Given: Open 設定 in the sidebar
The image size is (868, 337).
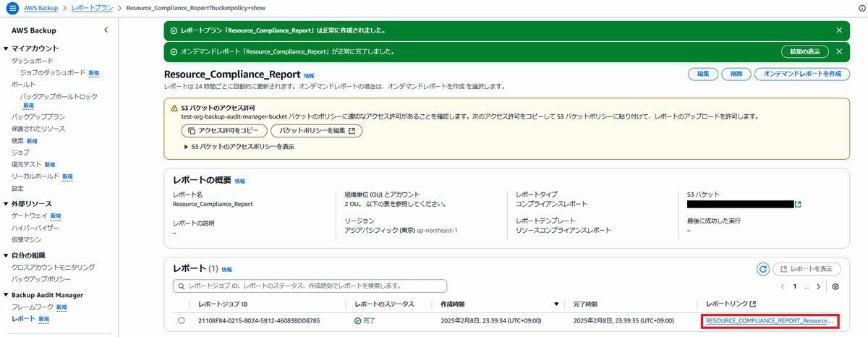Looking at the screenshot, I should click(17, 188).
